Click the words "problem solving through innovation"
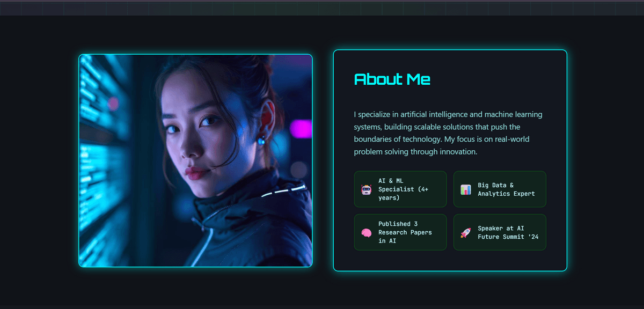Screen dimensions: 644x309 click(414, 152)
